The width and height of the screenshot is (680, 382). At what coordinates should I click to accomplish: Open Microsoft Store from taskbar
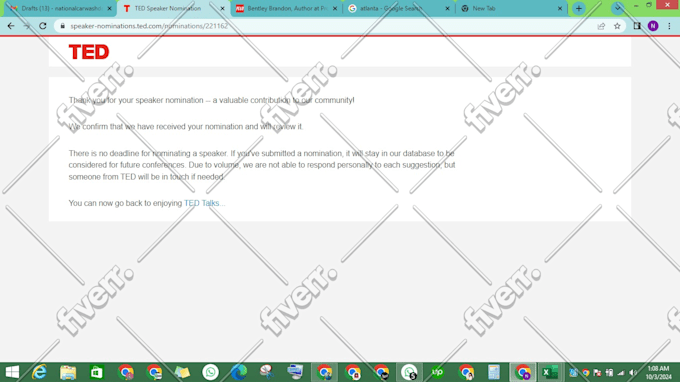pyautogui.click(x=96, y=372)
